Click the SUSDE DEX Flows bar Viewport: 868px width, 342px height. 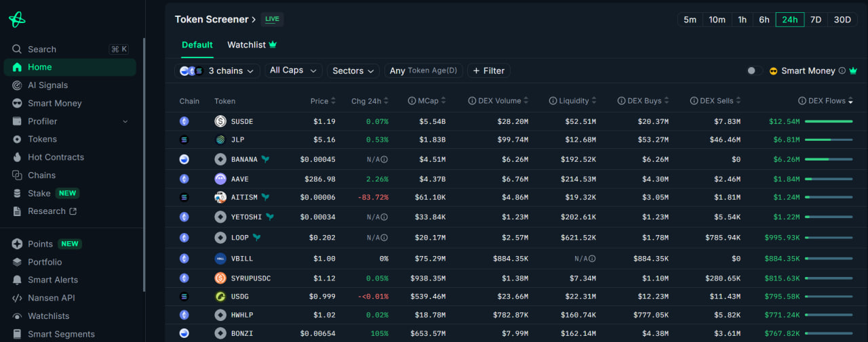pos(829,121)
